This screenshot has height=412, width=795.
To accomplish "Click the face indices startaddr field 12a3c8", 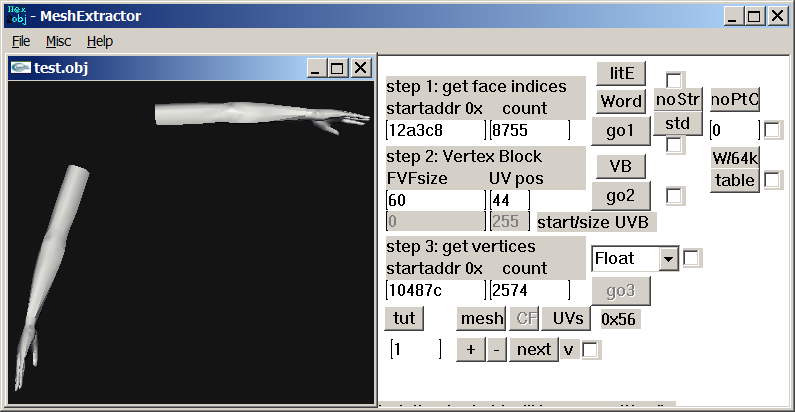I will (x=436, y=130).
